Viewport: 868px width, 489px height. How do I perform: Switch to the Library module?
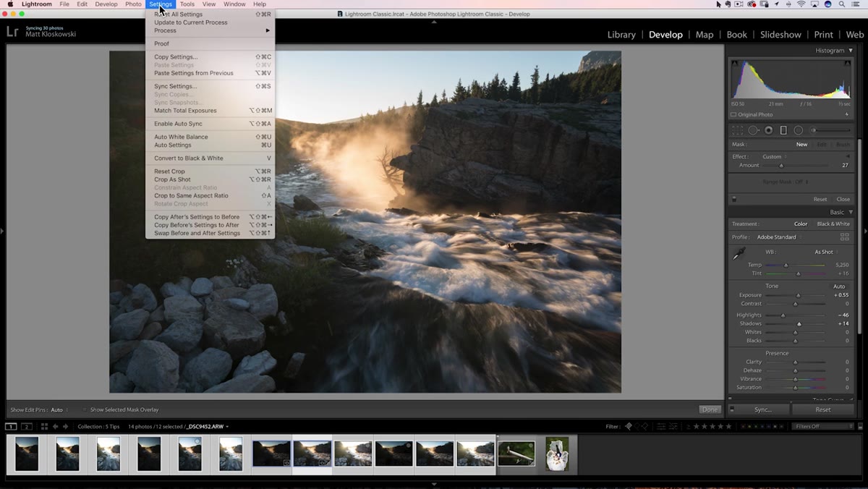coord(621,35)
